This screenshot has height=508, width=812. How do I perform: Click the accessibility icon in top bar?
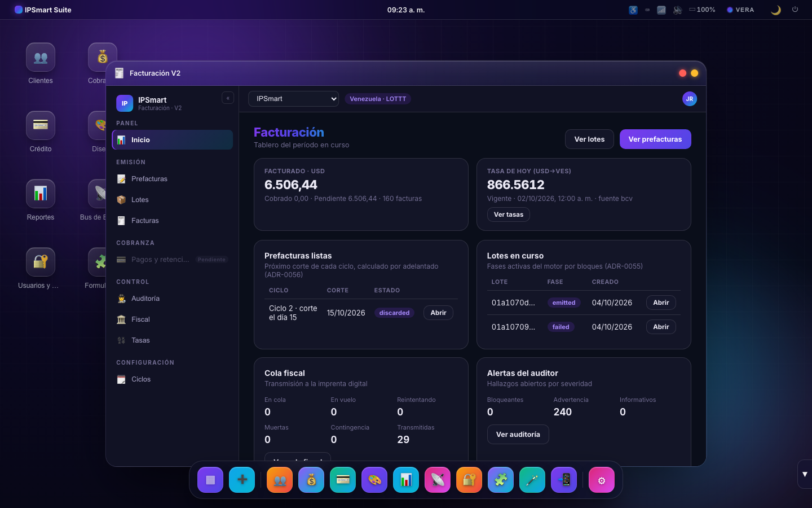click(x=633, y=10)
